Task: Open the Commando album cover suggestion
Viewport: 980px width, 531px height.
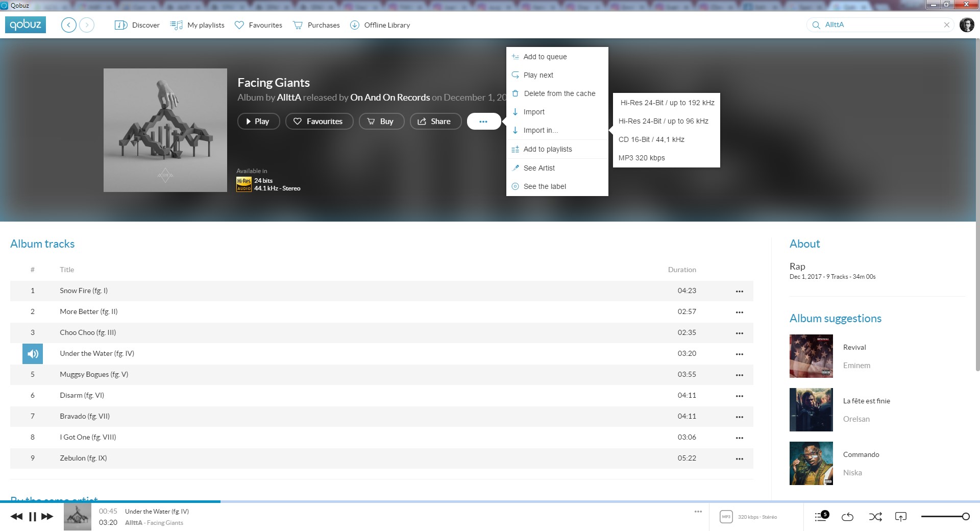Action: click(x=811, y=463)
